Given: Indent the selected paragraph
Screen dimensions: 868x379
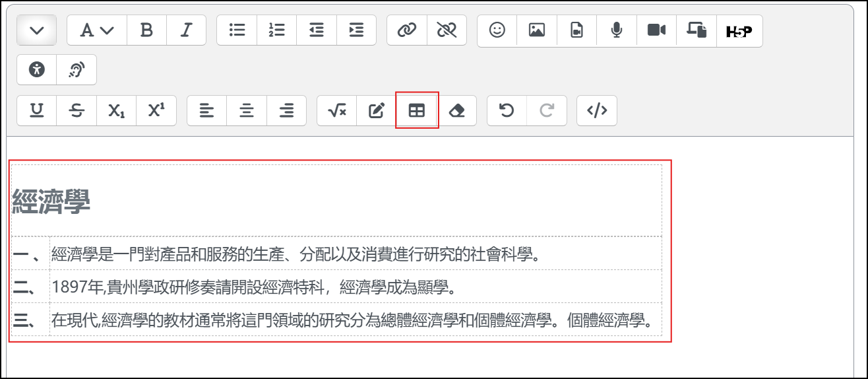Looking at the screenshot, I should 356,30.
